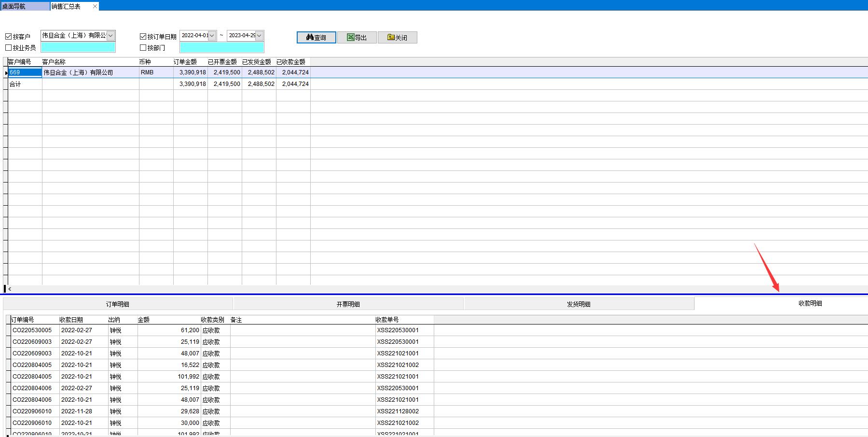This screenshot has height=437, width=868.
Task: Click the cyan department input field
Action: [221, 47]
